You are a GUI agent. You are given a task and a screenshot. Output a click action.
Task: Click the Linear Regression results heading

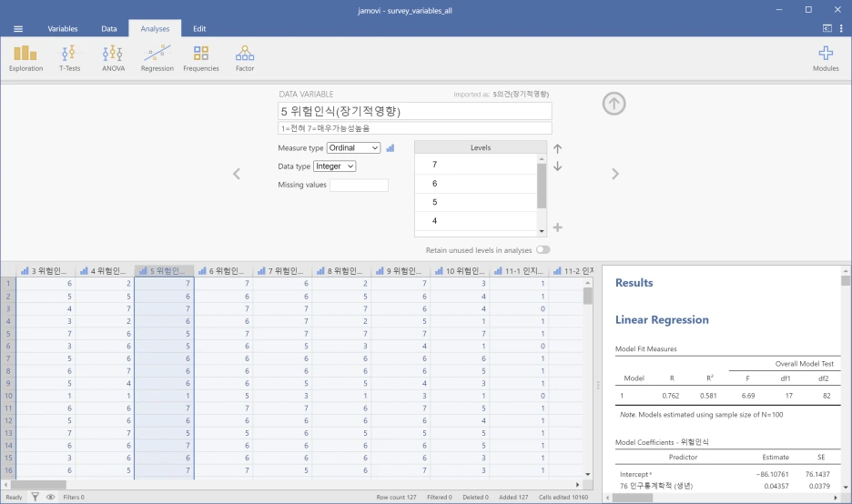pyautogui.click(x=662, y=320)
